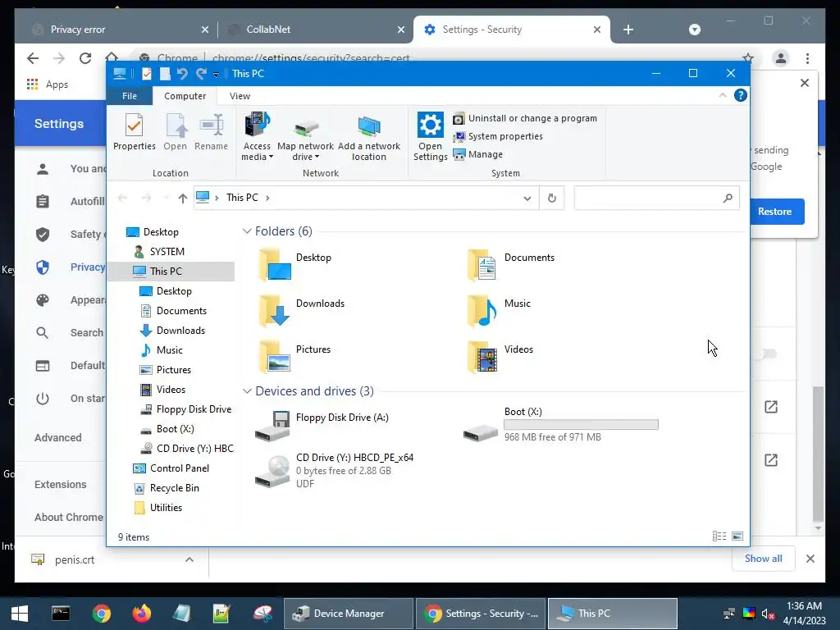Click the Properties ribbon icon
Screen dimensions: 840x630
134,132
